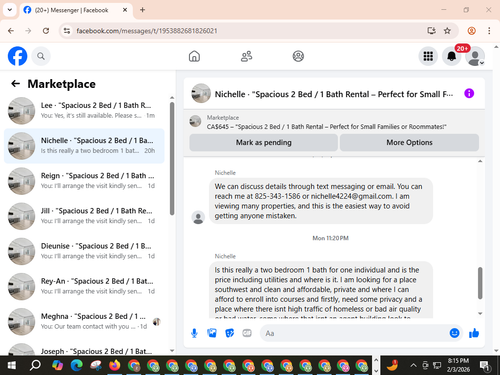
Task: Click the chat scroll up arrow
Action: click(480, 161)
